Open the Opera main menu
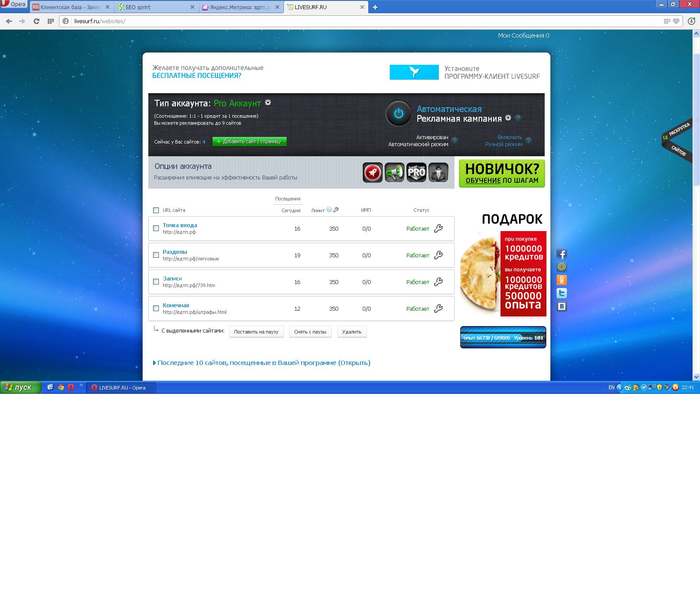 click(14, 4)
